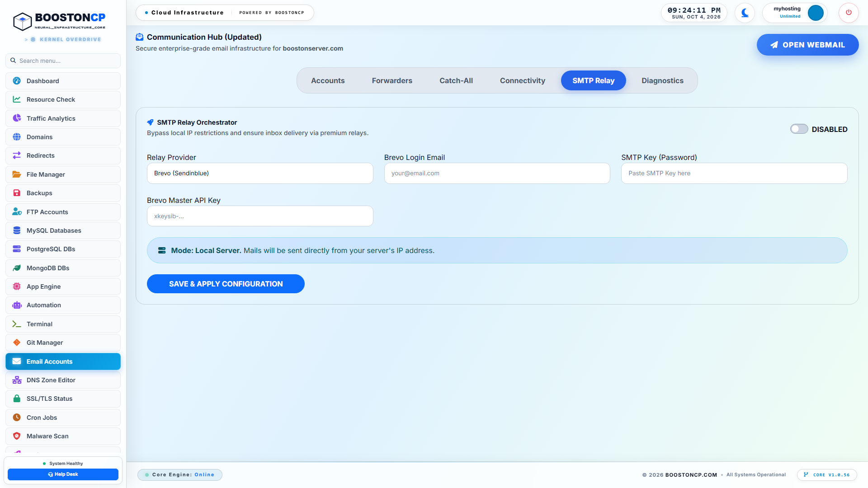Click the Dashboard gauge icon in sidebar
The width and height of the screenshot is (868, 488).
pyautogui.click(x=17, y=81)
